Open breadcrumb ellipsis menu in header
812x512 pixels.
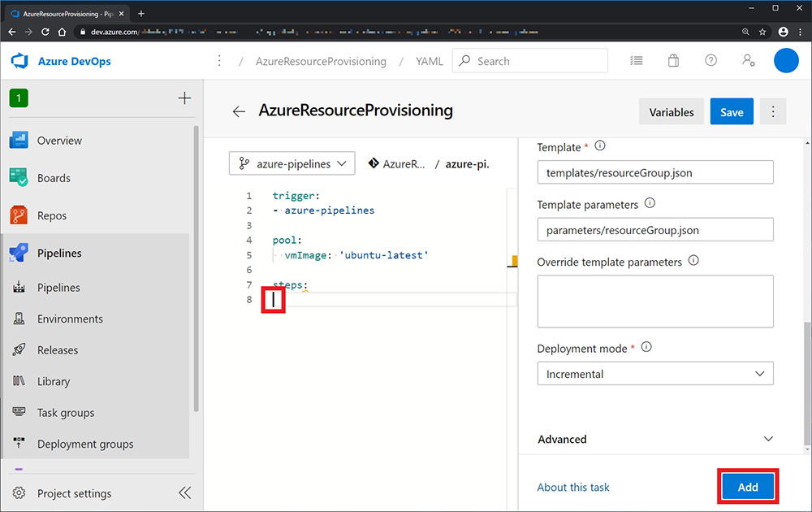click(x=219, y=61)
